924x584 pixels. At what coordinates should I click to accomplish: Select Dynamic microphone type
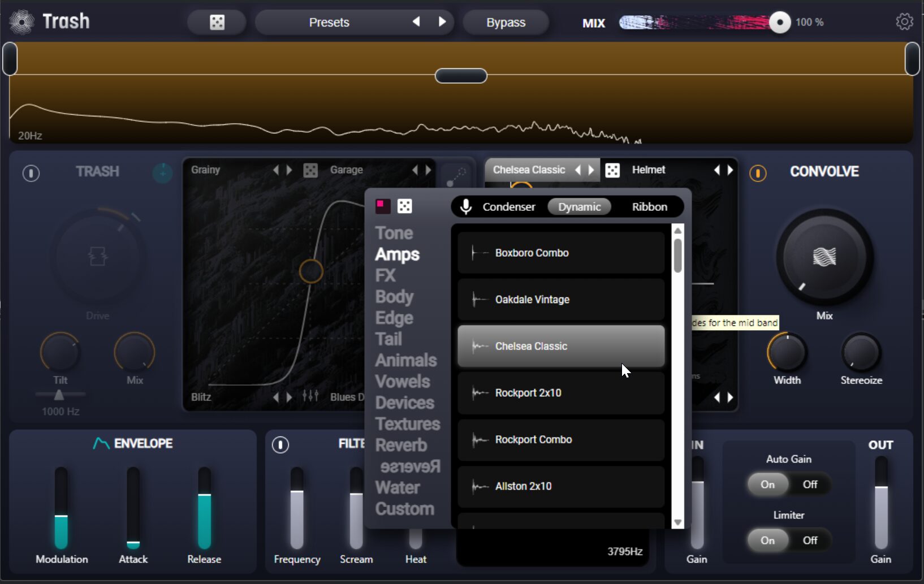[x=579, y=207]
